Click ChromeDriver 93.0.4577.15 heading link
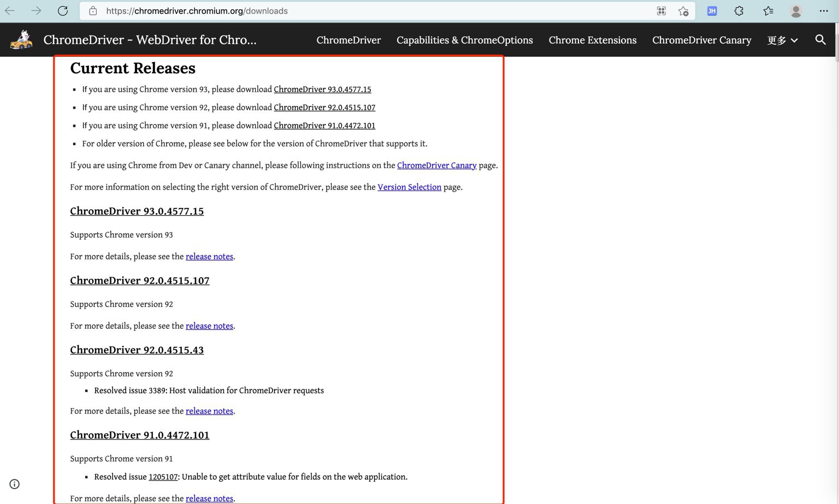 coord(137,211)
